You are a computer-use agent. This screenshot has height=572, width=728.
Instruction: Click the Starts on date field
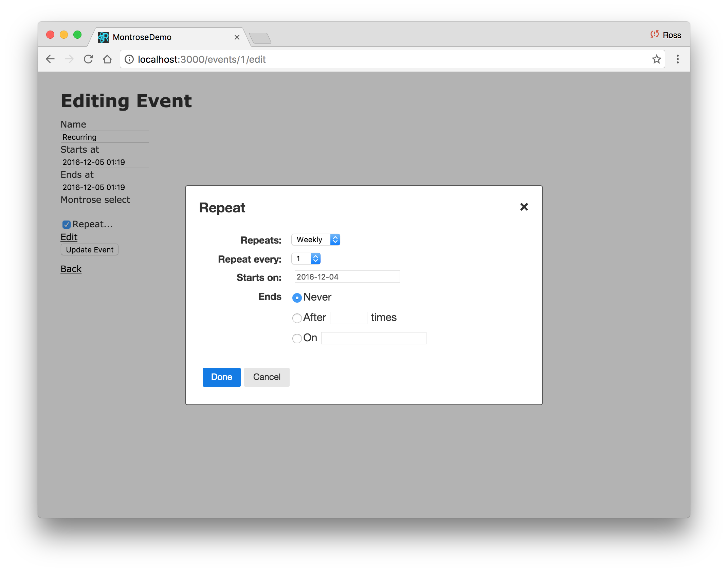coord(347,277)
